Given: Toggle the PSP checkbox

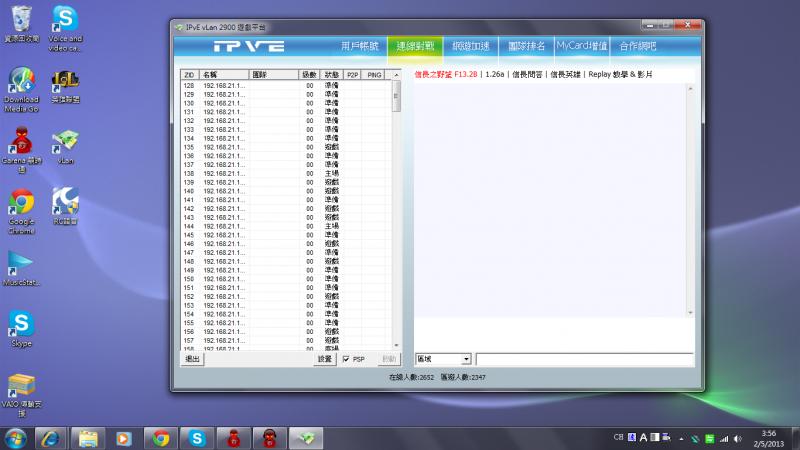Looking at the screenshot, I should (x=346, y=359).
